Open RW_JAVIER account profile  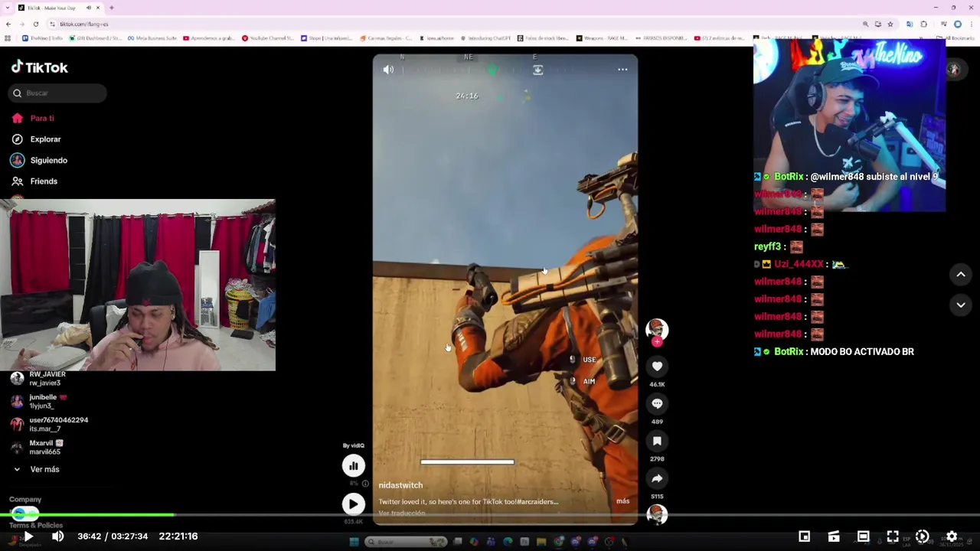(x=46, y=378)
